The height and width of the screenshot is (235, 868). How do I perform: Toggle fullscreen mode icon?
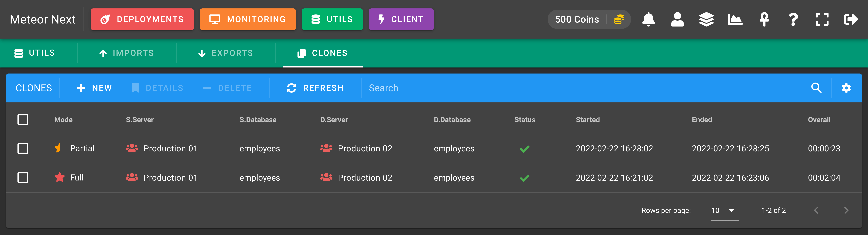(822, 20)
